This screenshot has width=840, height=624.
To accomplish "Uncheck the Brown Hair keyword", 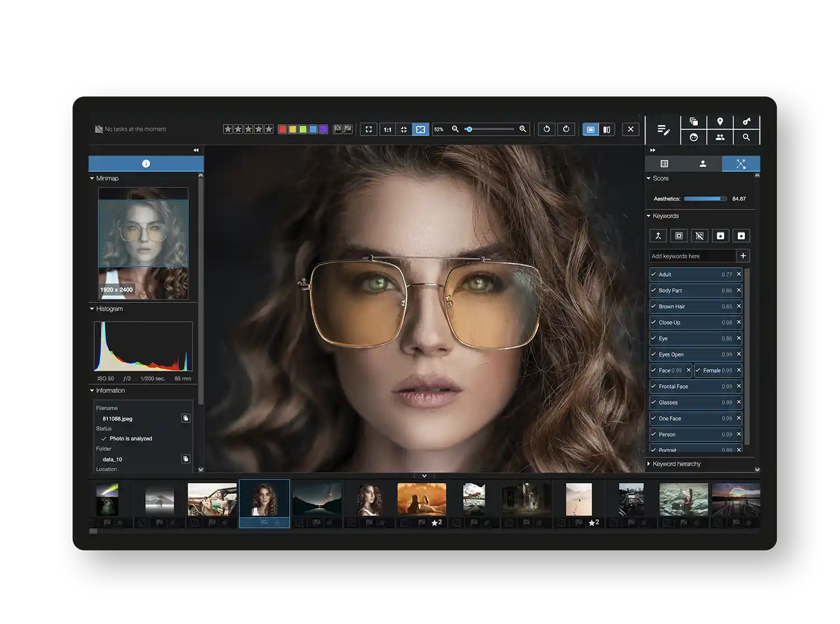I will click(x=654, y=306).
